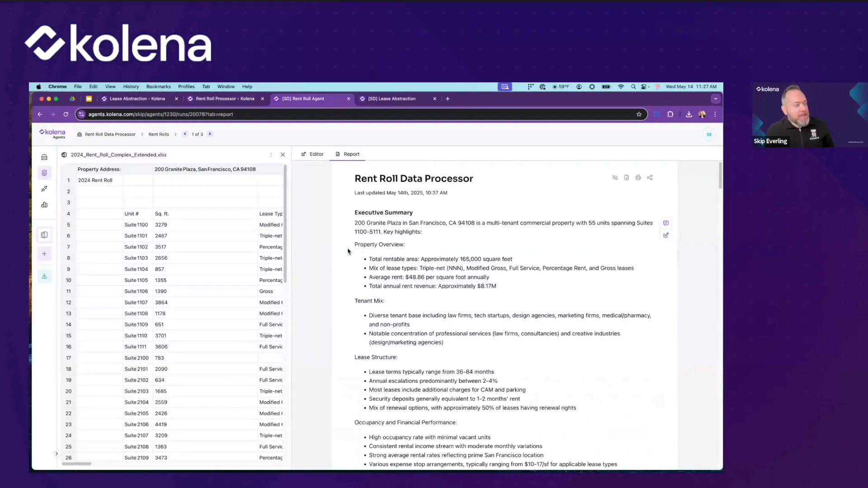This screenshot has width=868, height=488.
Task: Close the [SD] Rent Roll Agent tab
Action: [x=349, y=99]
